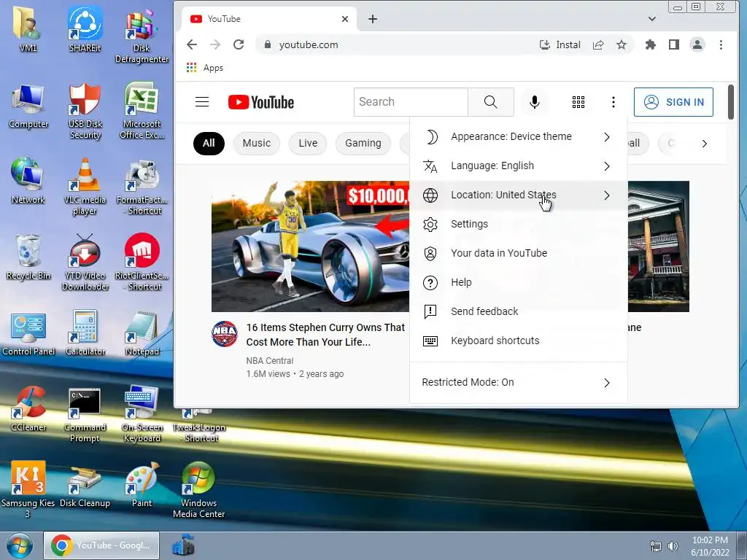747x560 pixels.
Task: Share this page via the share icon
Action: pos(598,44)
